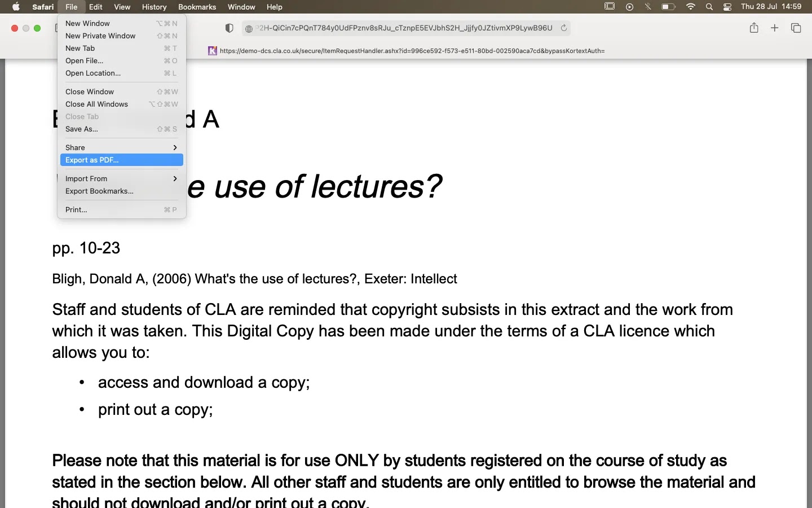Viewport: 812px width, 508px height.
Task: Click the demo-dcs.cla.co.uk favorites link
Action: pos(406,51)
